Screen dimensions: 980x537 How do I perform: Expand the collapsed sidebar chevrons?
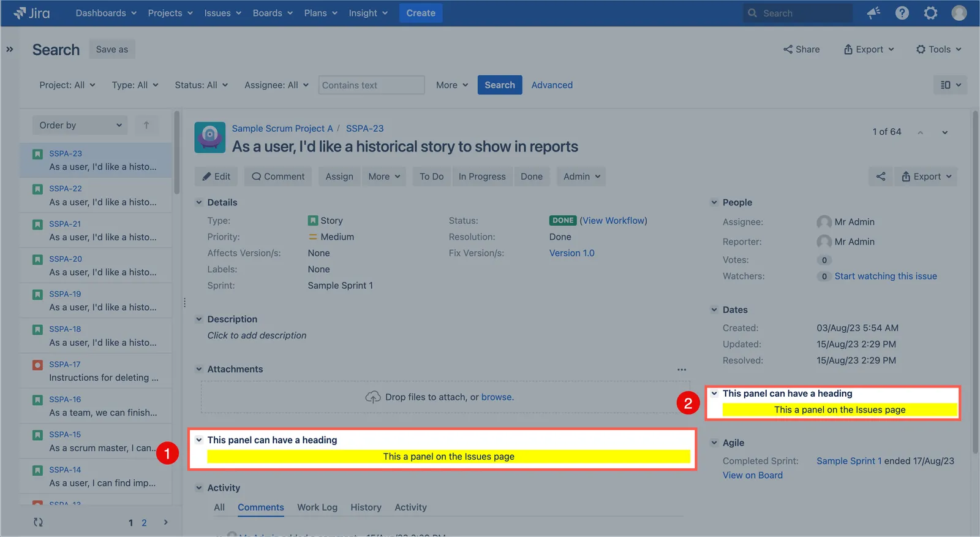click(x=10, y=49)
